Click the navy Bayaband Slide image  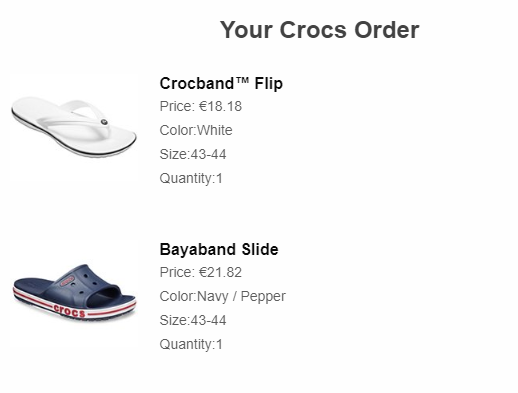click(x=75, y=292)
